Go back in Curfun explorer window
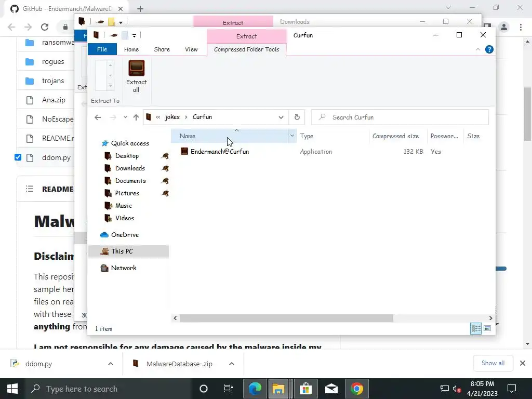Screen dimensions: 532x399 click(98, 117)
